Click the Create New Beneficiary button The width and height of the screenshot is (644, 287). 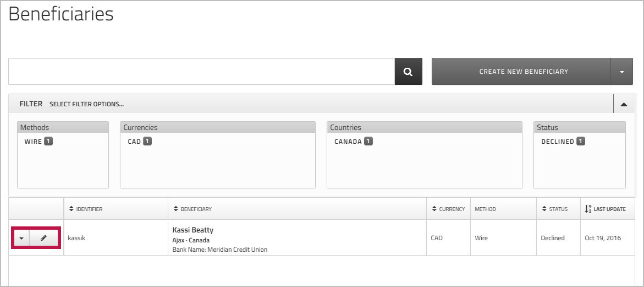point(523,72)
